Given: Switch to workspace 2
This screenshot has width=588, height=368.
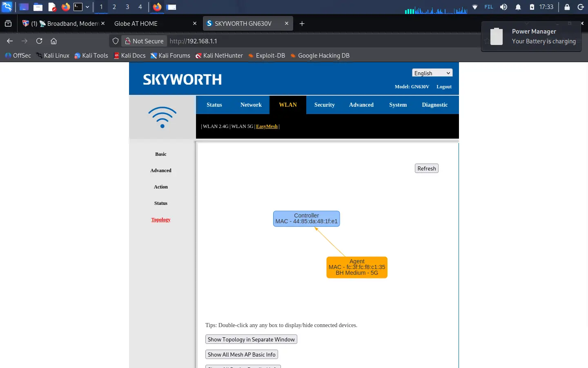Looking at the screenshot, I should click(x=114, y=7).
